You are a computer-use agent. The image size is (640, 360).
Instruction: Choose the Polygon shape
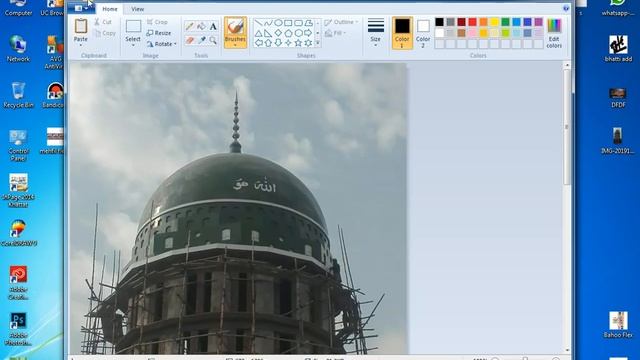click(309, 23)
